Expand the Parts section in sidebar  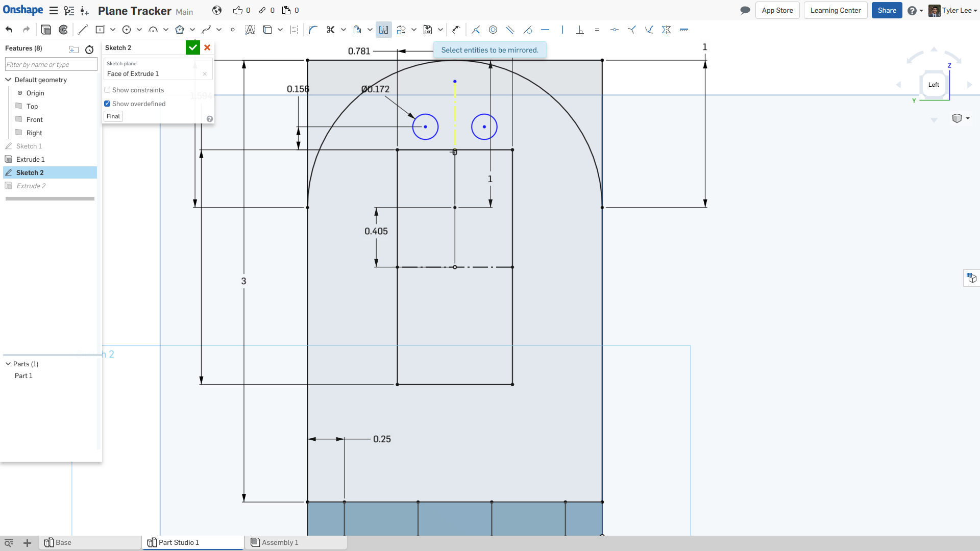click(x=8, y=363)
